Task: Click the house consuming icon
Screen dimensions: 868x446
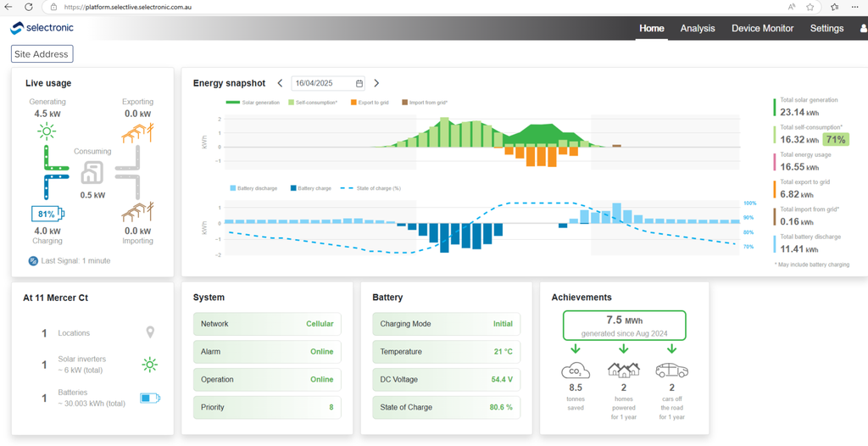Action: (x=92, y=172)
